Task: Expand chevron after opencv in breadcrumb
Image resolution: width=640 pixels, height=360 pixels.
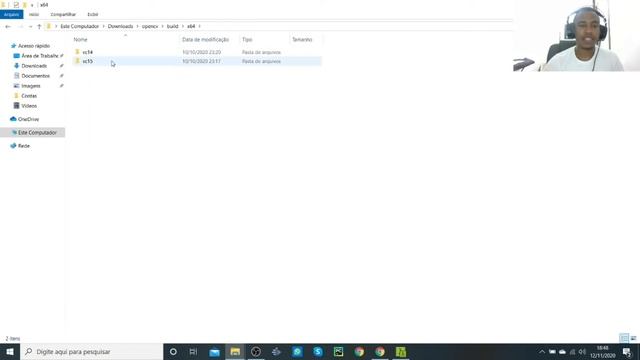Action: coord(162,26)
